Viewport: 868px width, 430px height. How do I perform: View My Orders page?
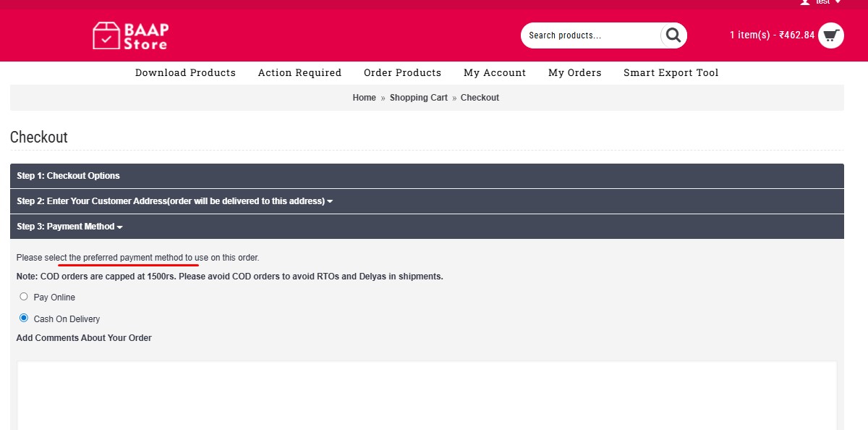(x=574, y=72)
